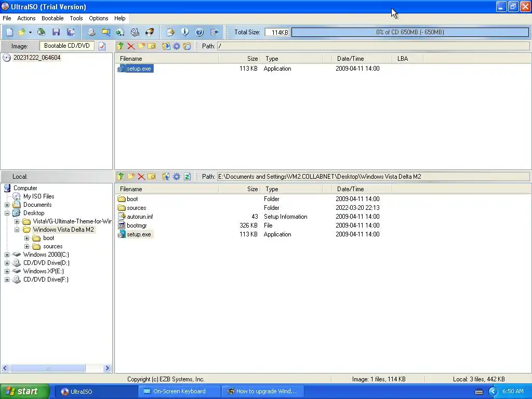The image size is (532, 399).
Task: Select My ISO Files in Local tree
Action: click(x=38, y=196)
